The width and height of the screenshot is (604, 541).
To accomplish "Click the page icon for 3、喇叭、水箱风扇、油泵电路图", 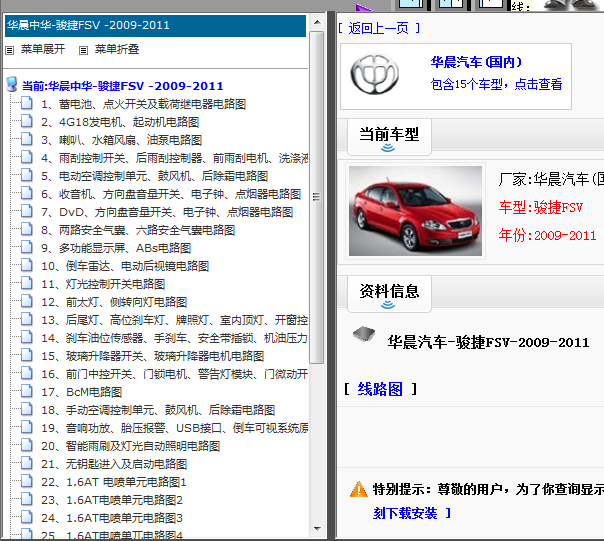I will point(27,139).
